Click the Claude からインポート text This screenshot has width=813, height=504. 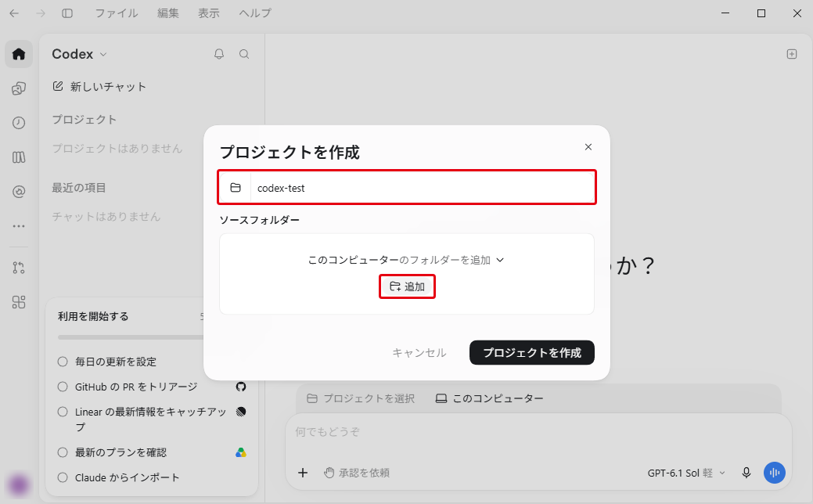pyautogui.click(x=127, y=477)
